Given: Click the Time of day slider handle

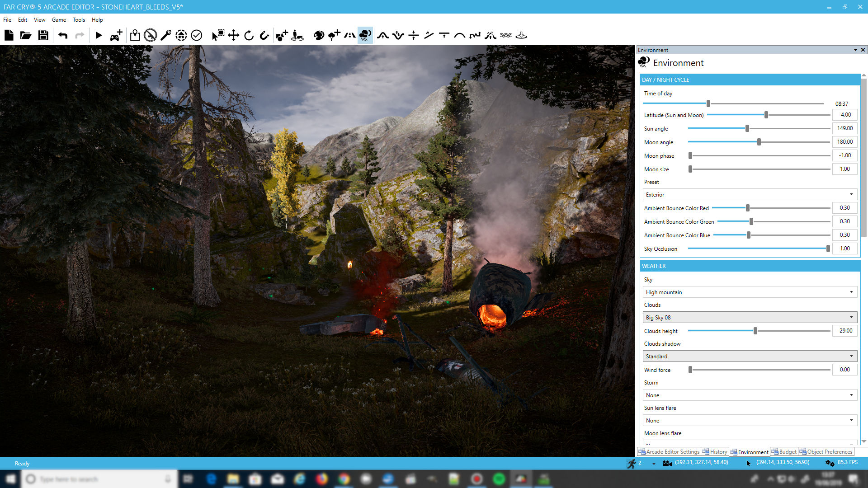Looking at the screenshot, I should point(708,103).
